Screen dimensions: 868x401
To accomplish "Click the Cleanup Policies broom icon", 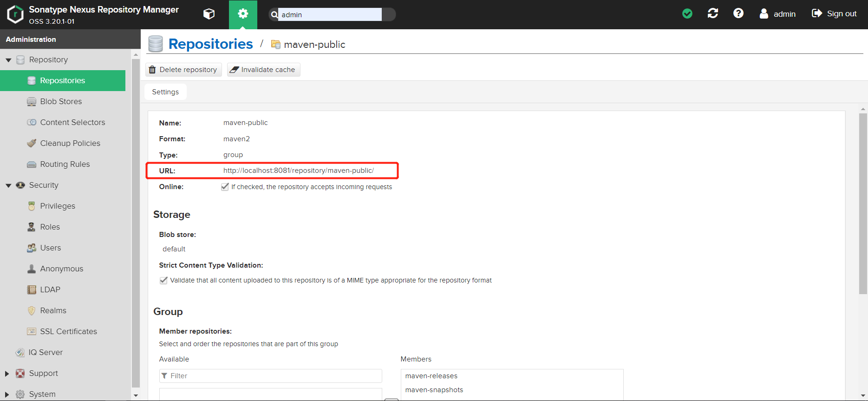I will [x=32, y=143].
